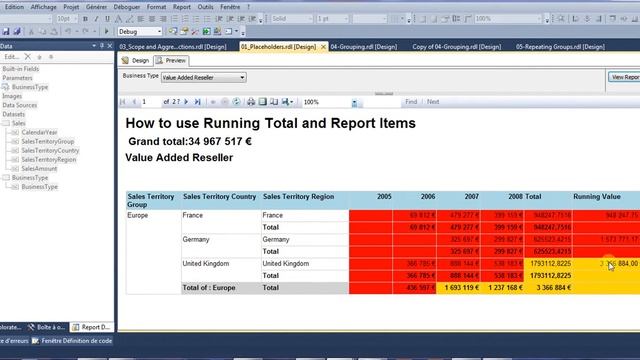The height and width of the screenshot is (360, 640).
Task: Open the Affichage menu
Action: pyautogui.click(x=44, y=7)
